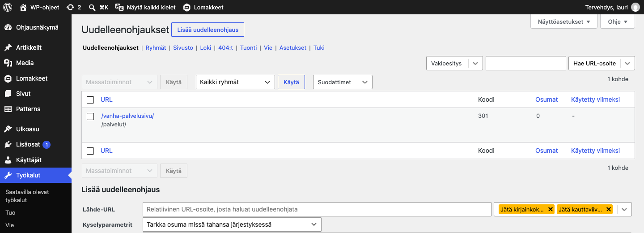The height and width of the screenshot is (233, 644).
Task: Click the /palvelut/ target text
Action: [x=114, y=124]
